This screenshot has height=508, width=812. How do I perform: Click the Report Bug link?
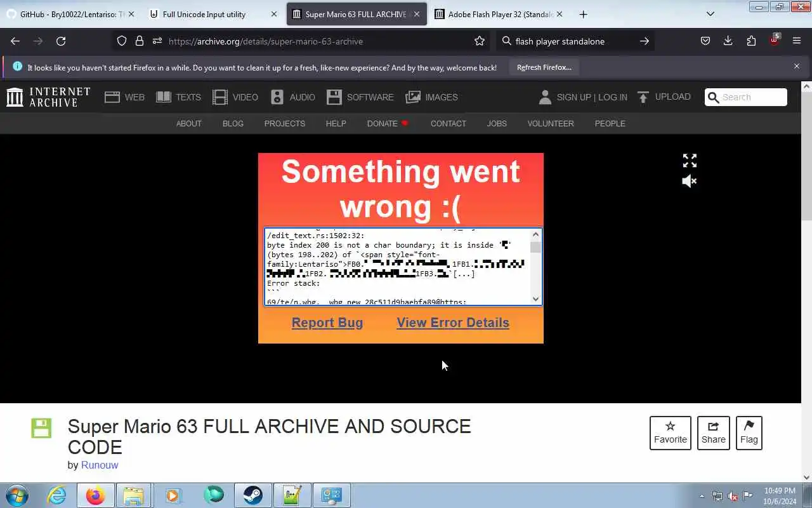point(327,323)
